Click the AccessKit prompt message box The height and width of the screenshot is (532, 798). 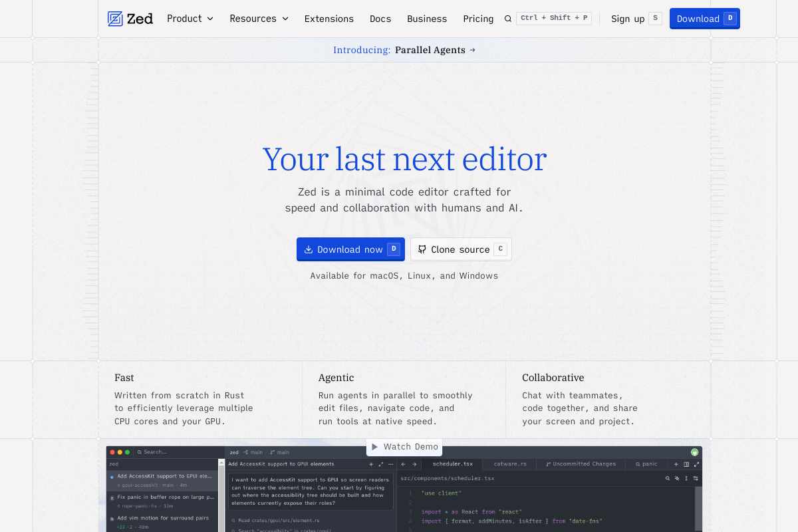pos(311,491)
